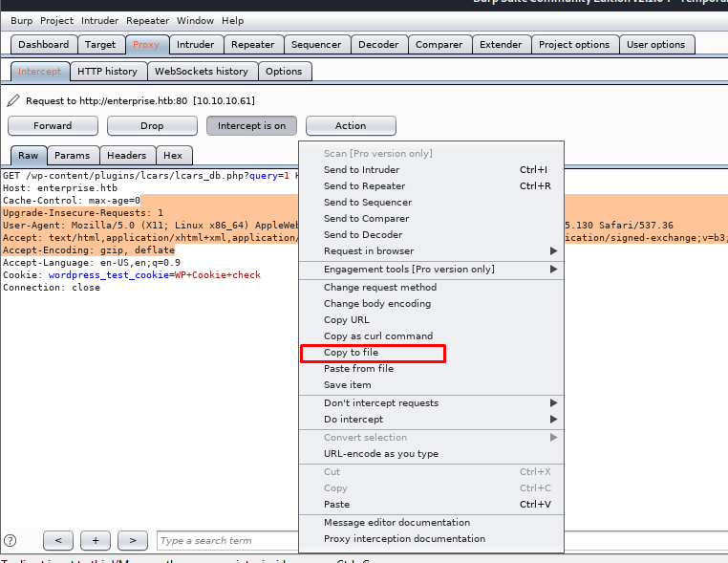728x563 pixels.
Task: Click the Forward button
Action: [53, 126]
